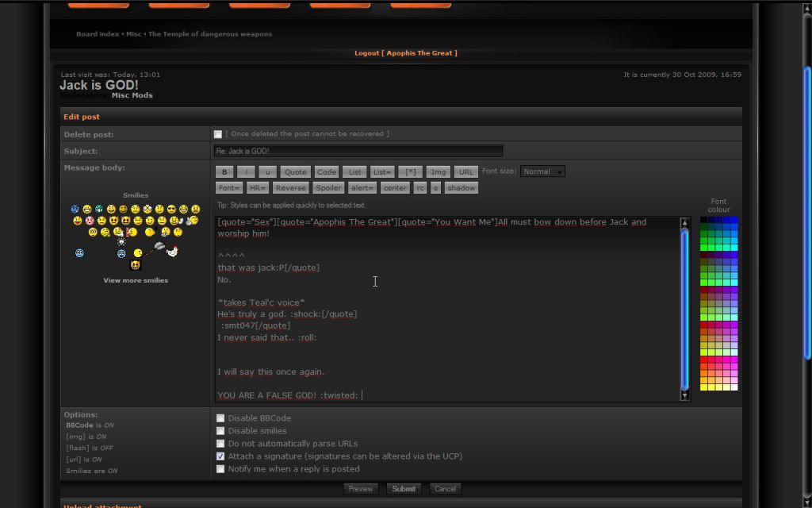The height and width of the screenshot is (508, 812).
Task: Insert the teal grinning teeth smiley
Action: tap(99, 209)
